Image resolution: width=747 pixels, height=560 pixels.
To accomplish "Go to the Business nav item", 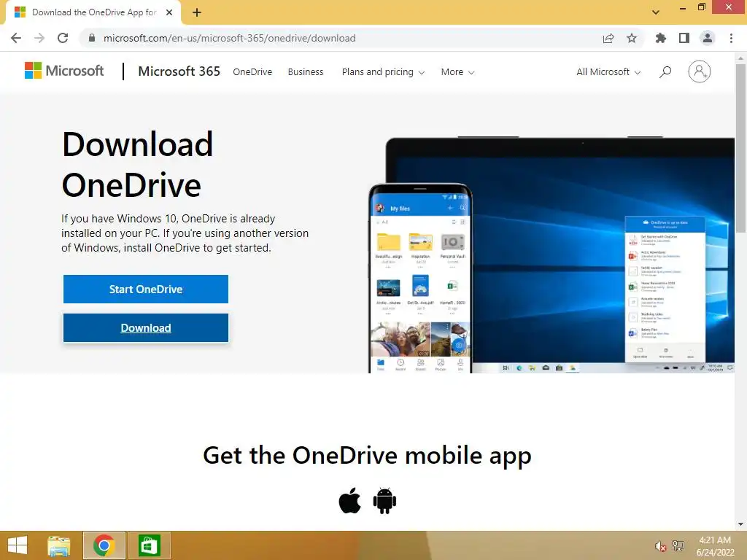I will tap(306, 72).
